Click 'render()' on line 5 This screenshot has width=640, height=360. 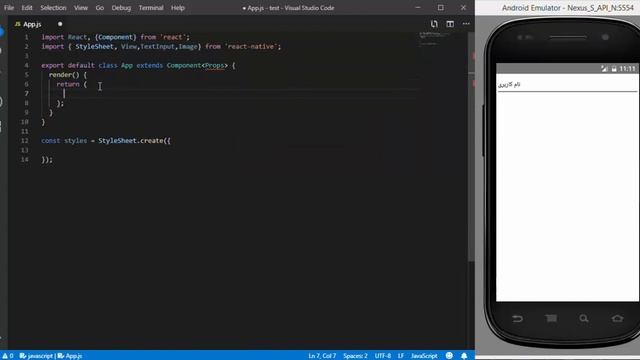(64, 75)
